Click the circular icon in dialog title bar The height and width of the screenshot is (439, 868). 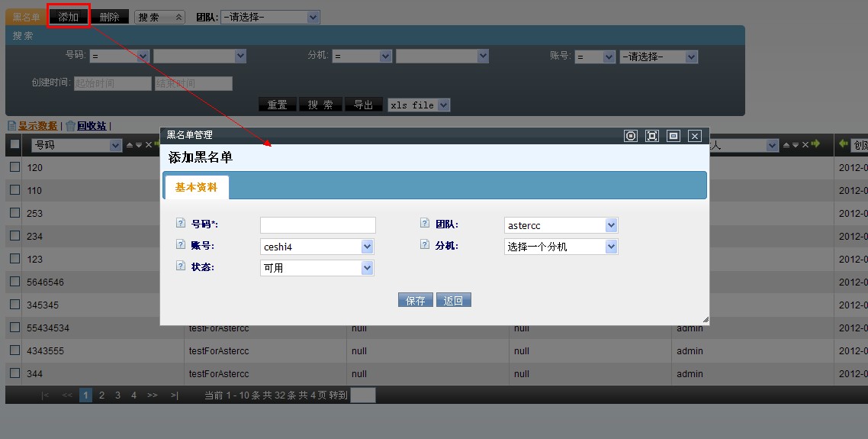pos(630,136)
